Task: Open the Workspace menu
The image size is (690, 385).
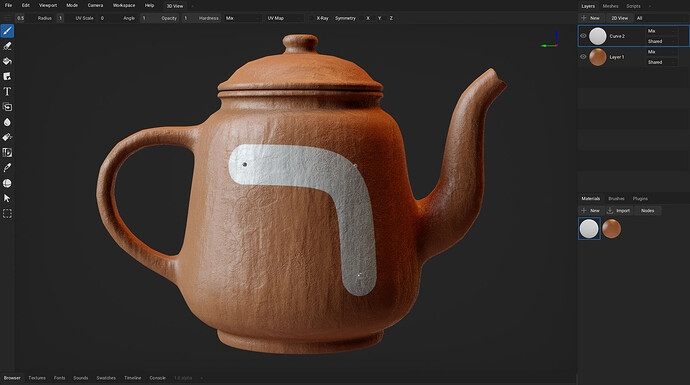Action: [x=124, y=5]
